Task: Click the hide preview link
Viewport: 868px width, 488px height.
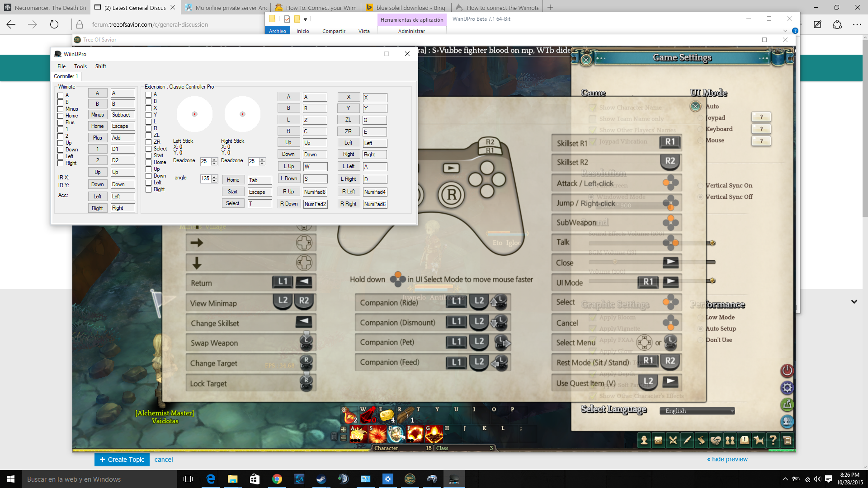Action: coord(727,459)
